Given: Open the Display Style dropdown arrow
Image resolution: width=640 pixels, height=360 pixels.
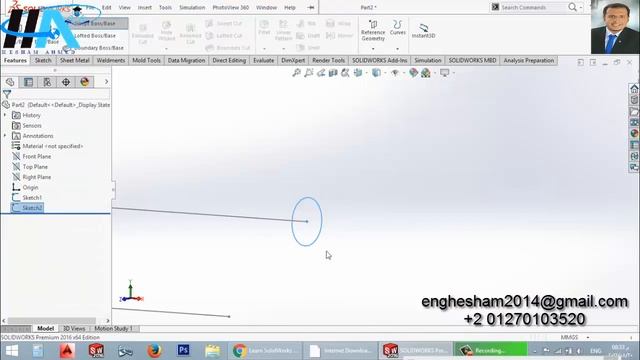Looking at the screenshot, I should [385, 73].
